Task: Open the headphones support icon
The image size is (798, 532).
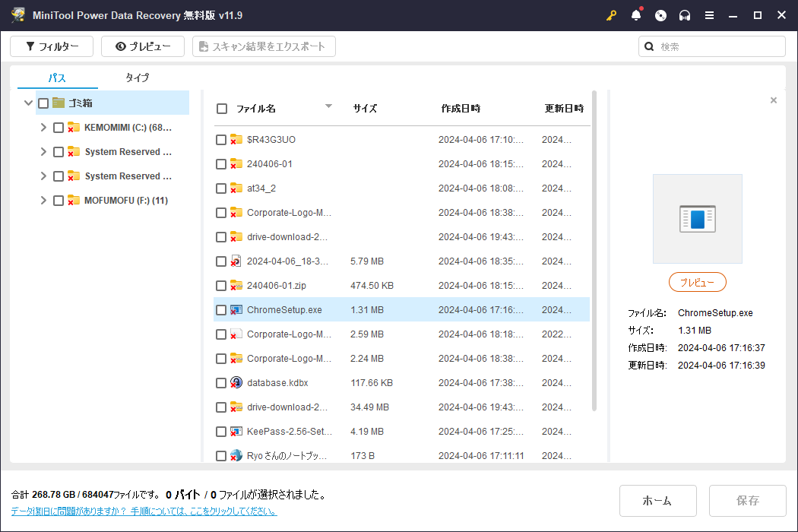Action: 685,15
